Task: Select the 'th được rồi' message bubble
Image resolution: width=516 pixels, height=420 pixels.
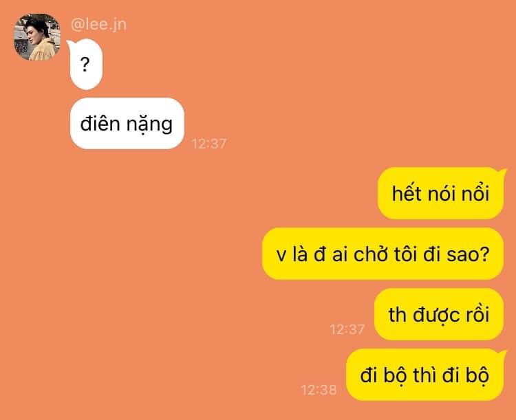Action: [x=439, y=314]
